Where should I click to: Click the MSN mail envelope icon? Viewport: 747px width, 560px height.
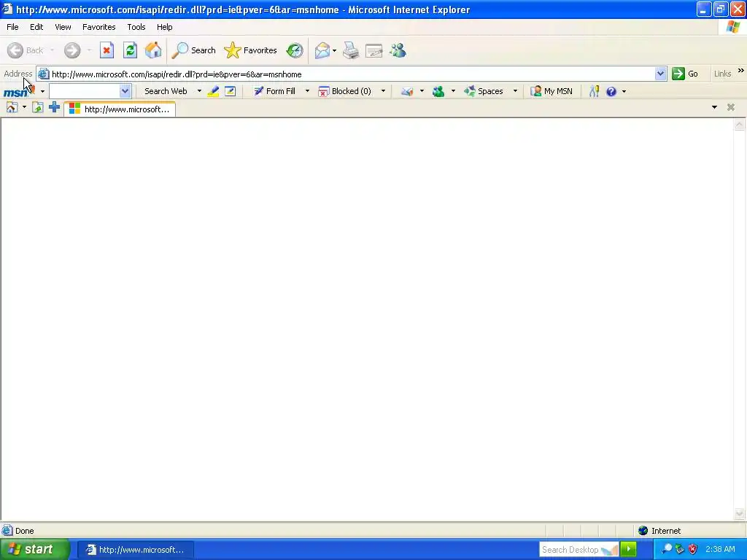pyautogui.click(x=407, y=91)
